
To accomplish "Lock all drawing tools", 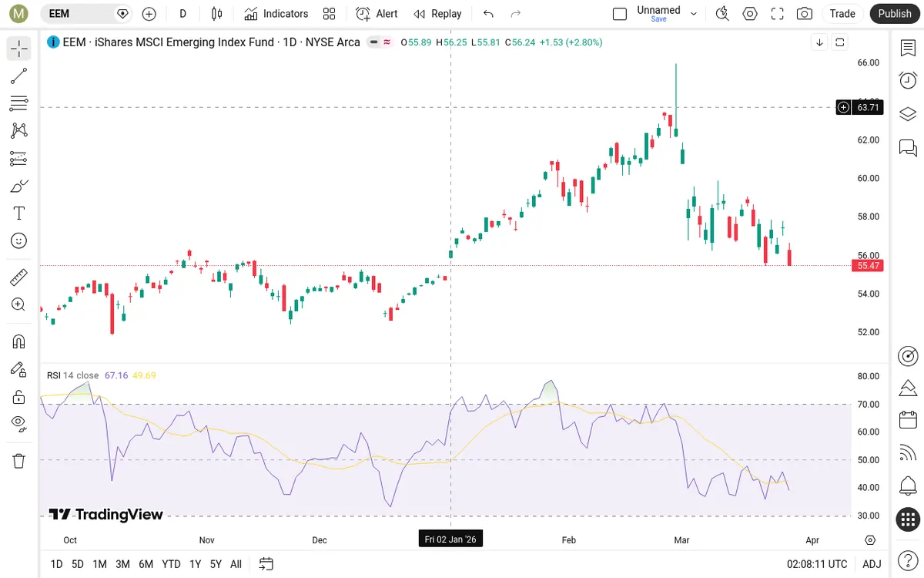I will (19, 397).
